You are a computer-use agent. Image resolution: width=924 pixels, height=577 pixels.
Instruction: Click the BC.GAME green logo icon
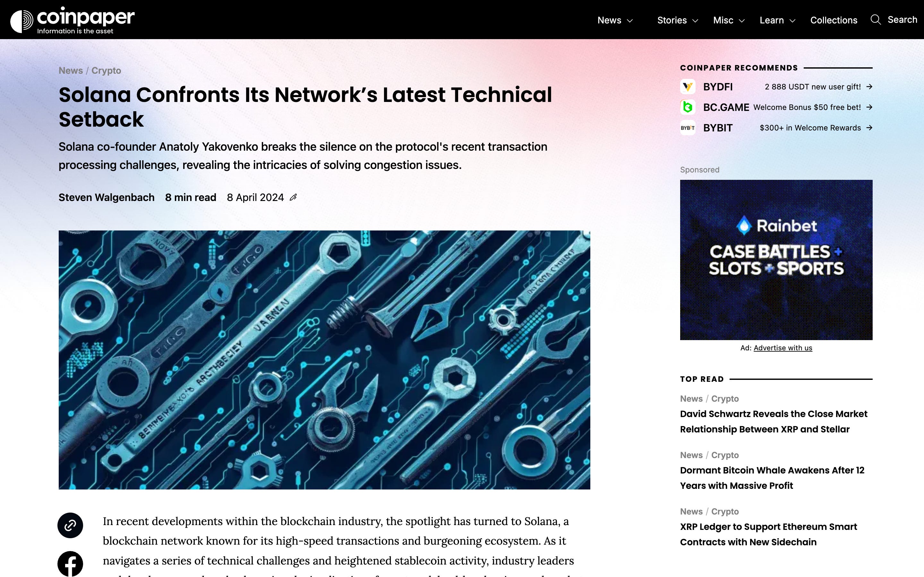point(687,107)
